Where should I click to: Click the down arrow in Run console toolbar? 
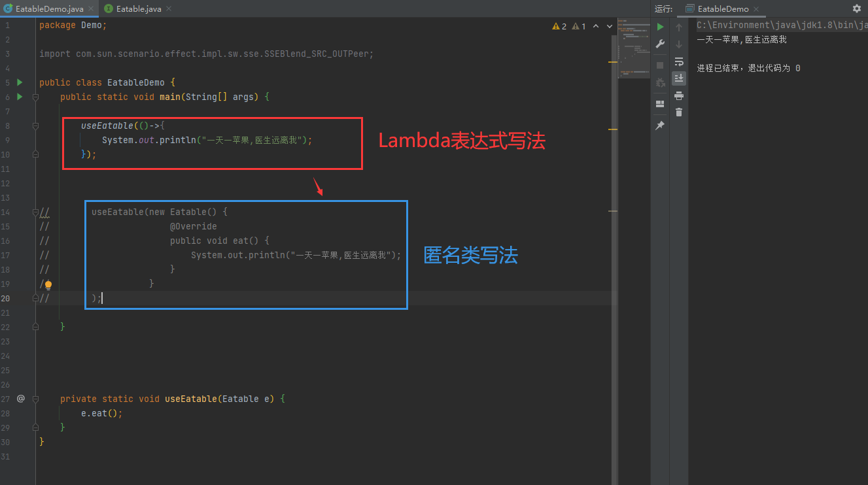[679, 44]
